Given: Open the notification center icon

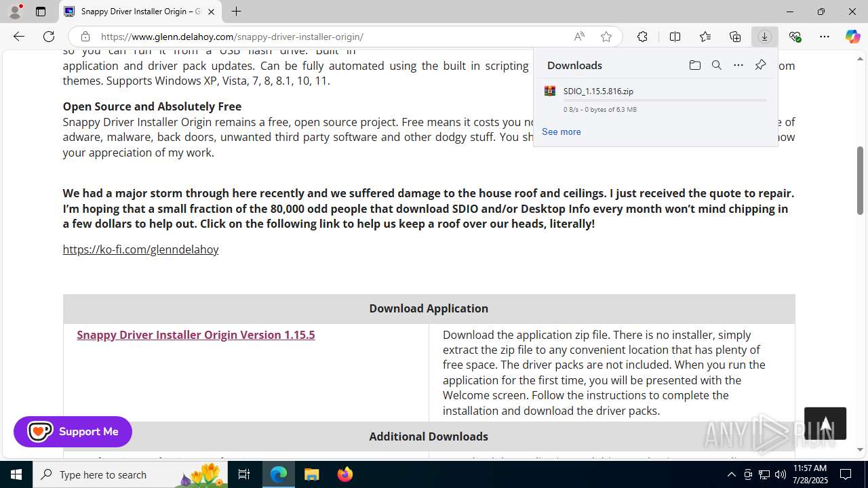Looking at the screenshot, I should point(846,474).
